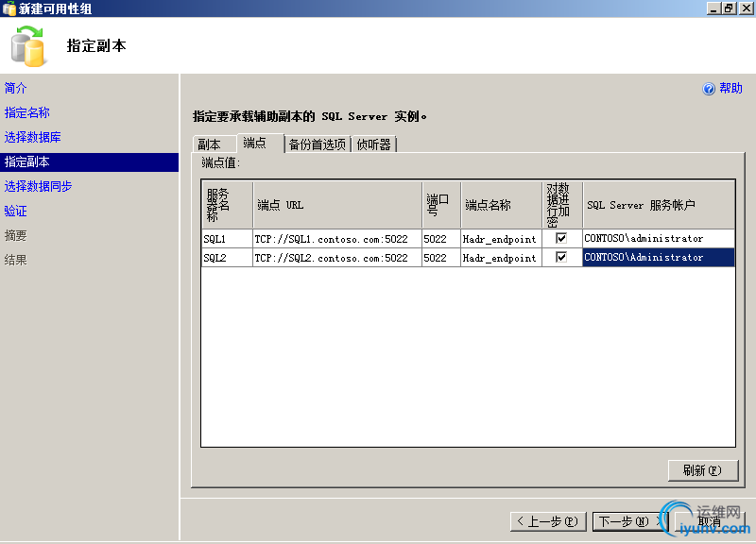Select 指定副本 in the wizard sidebar
Image resolution: width=756 pixels, height=544 pixels.
[x=89, y=161]
